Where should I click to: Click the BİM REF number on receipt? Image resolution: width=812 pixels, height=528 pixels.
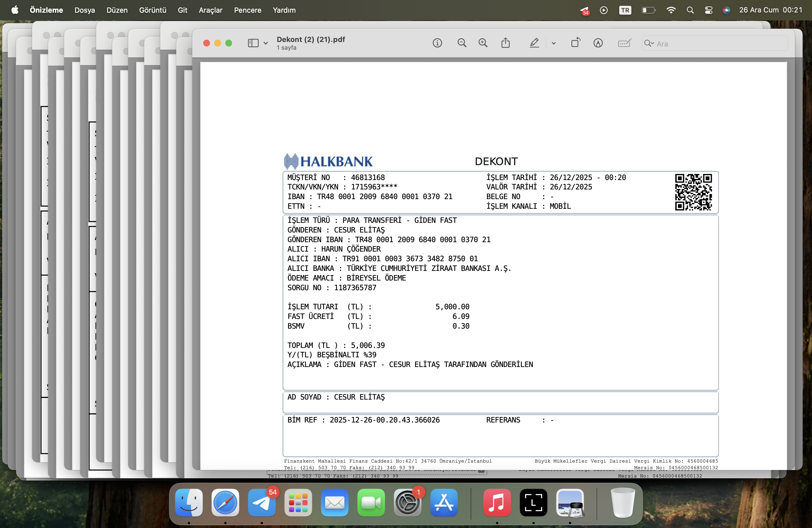384,420
